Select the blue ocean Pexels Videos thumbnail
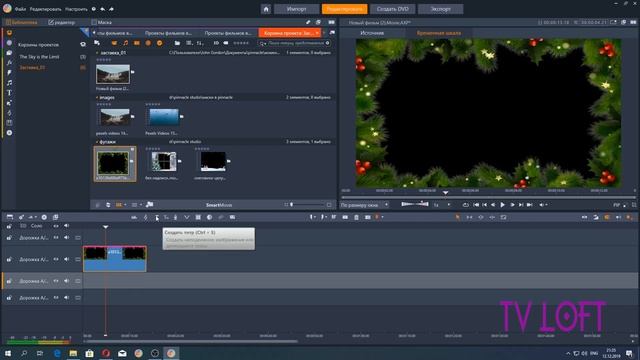640x360 pixels. click(x=164, y=118)
